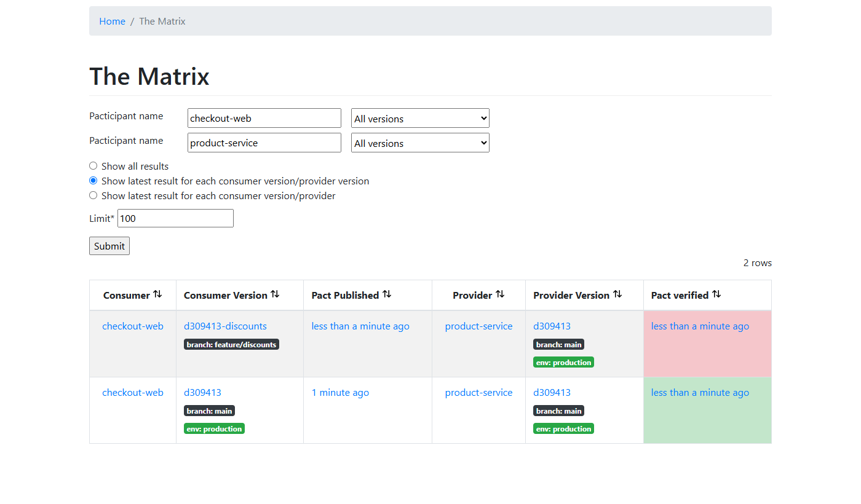
Task: Select 'Show all results' radio button
Action: coord(93,166)
